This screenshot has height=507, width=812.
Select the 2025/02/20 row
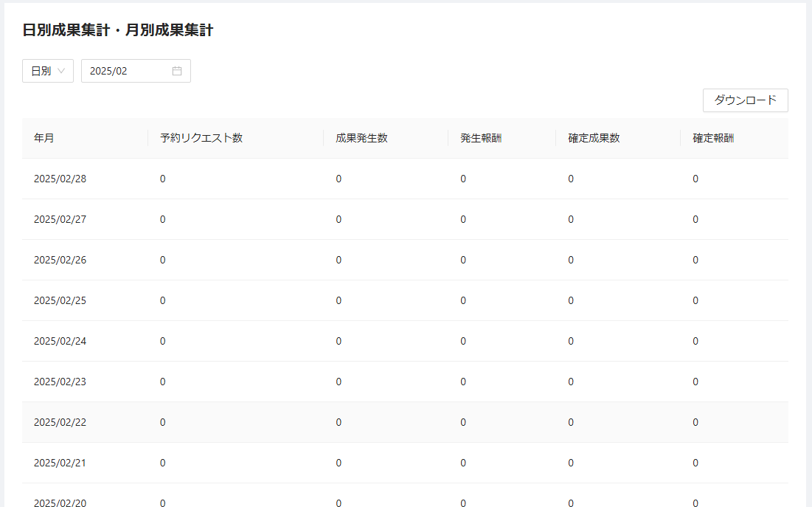click(58, 503)
